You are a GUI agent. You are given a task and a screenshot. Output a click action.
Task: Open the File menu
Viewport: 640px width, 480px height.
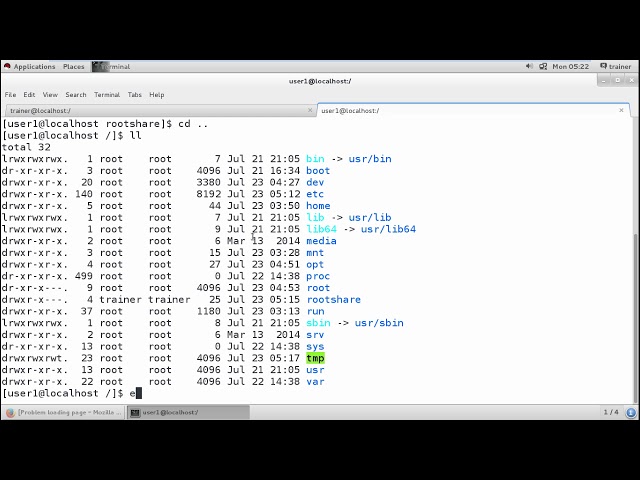click(11, 95)
